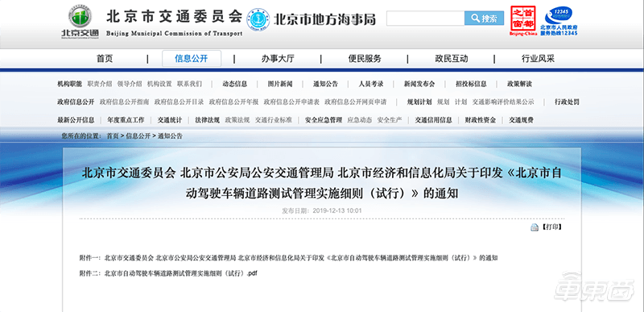The width and height of the screenshot is (644, 312).
Task: Open the 应急动态 link
Action: [x=360, y=120]
